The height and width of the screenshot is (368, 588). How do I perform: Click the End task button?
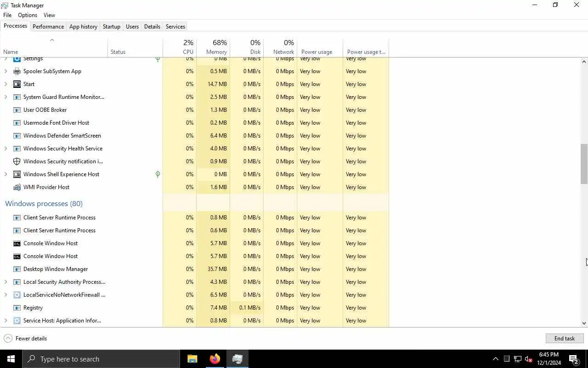(x=565, y=338)
